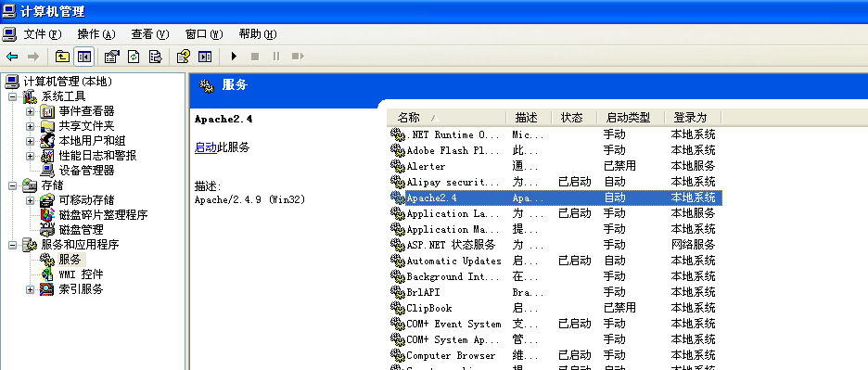Click the gear icon of BrlAPI service
This screenshot has width=868, height=370.
tap(398, 292)
